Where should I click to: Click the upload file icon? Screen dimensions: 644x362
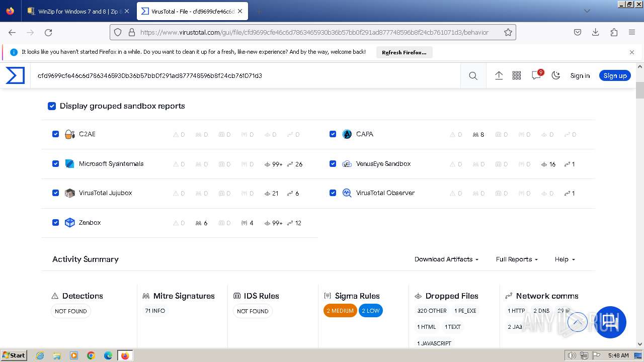click(499, 75)
